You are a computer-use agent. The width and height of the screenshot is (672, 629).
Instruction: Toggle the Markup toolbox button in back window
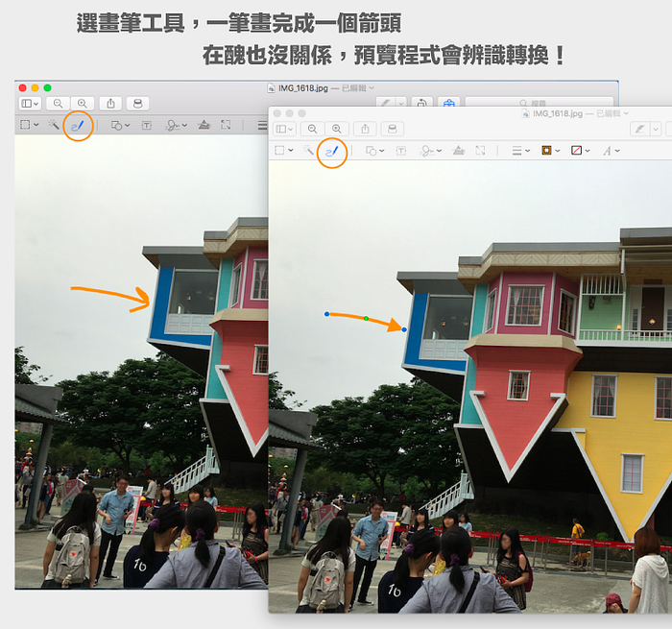pyautogui.click(x=448, y=103)
